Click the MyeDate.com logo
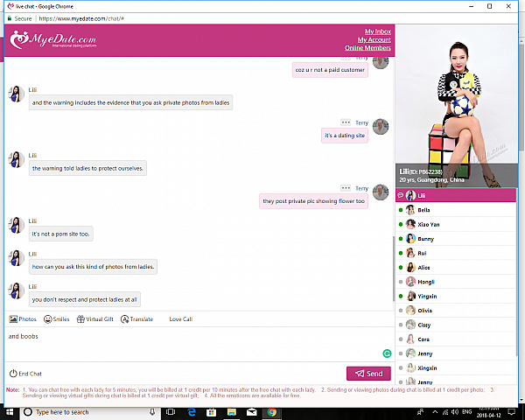This screenshot has width=525, height=420. tap(52, 40)
